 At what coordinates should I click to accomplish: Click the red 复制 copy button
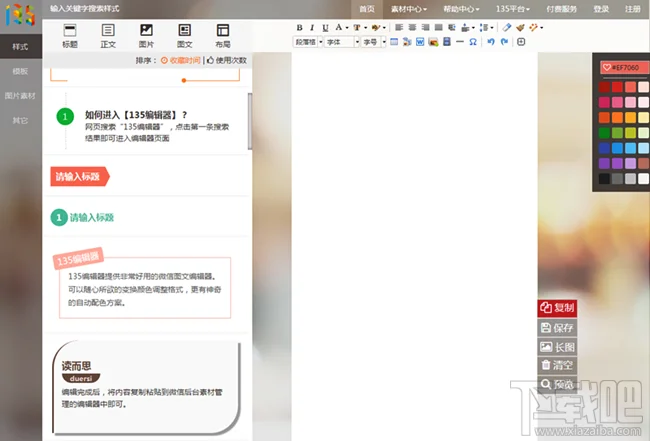(557, 308)
